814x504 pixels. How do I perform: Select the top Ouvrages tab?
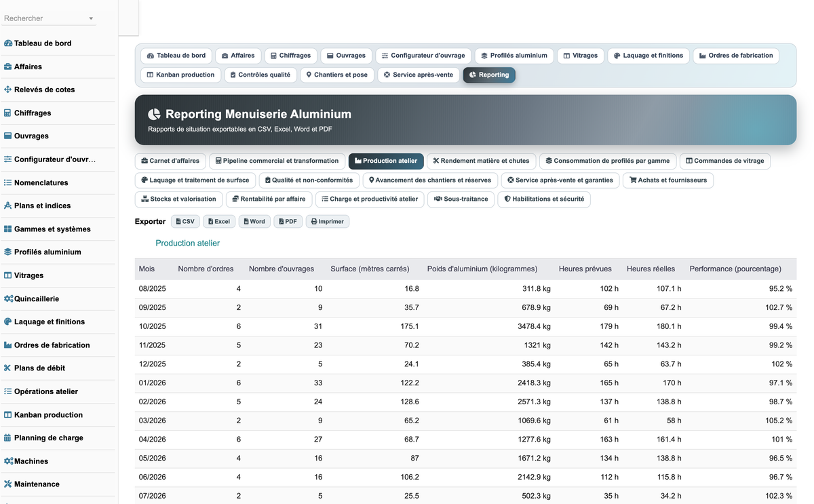pos(346,56)
